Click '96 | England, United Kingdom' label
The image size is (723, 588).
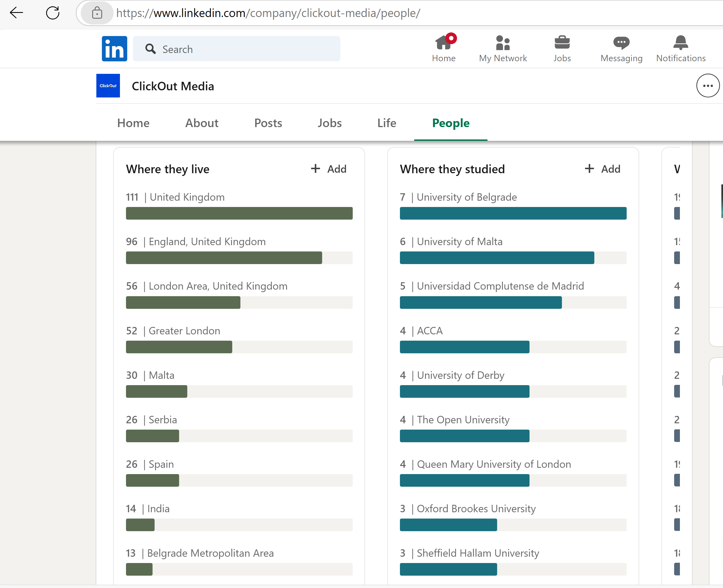pyautogui.click(x=196, y=242)
